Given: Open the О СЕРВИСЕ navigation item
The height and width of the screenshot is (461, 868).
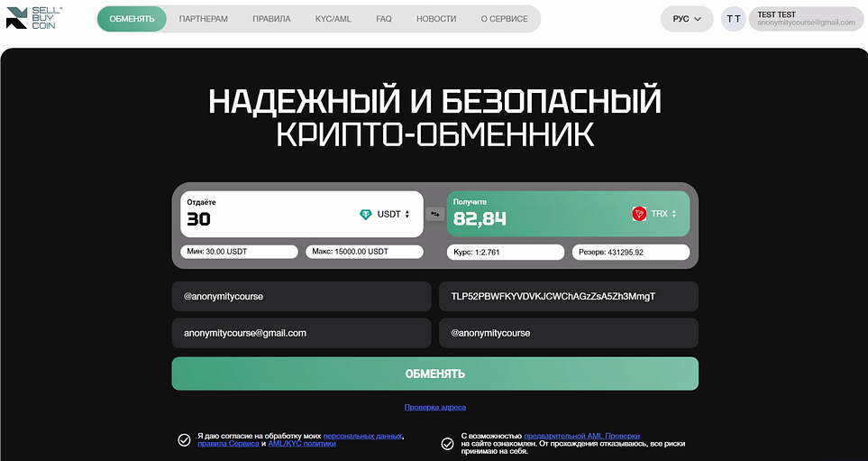Looking at the screenshot, I should pyautogui.click(x=504, y=19).
